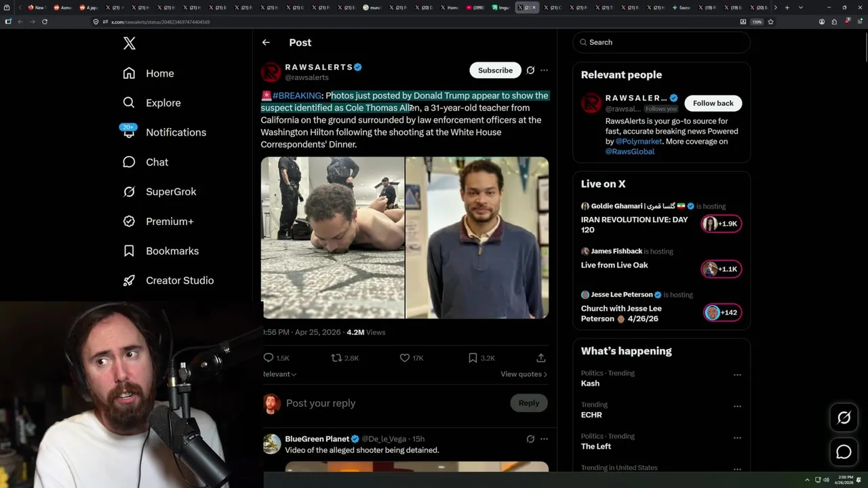Open Bookmarks from the sidebar
Image resolution: width=868 pixels, height=488 pixels.
(161, 251)
